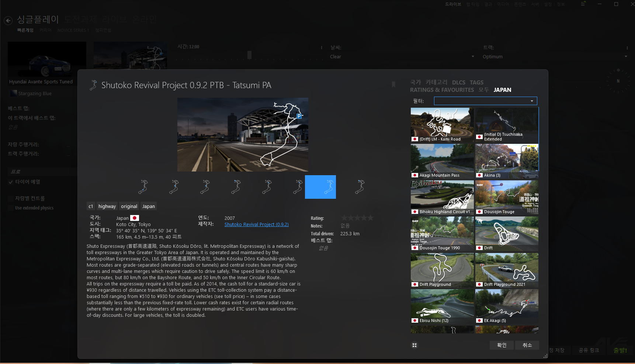Select the Akina (3) track thumbnail
The height and width of the screenshot is (364, 635).
[x=507, y=161]
